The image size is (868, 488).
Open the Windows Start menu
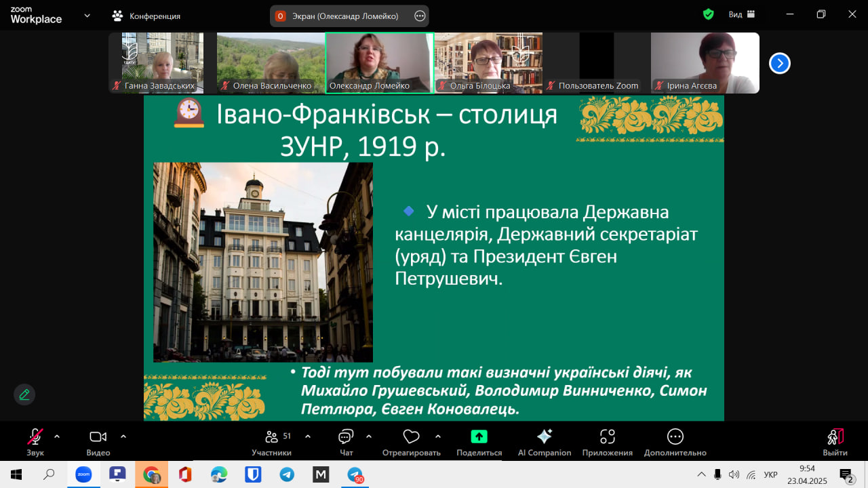point(16,474)
